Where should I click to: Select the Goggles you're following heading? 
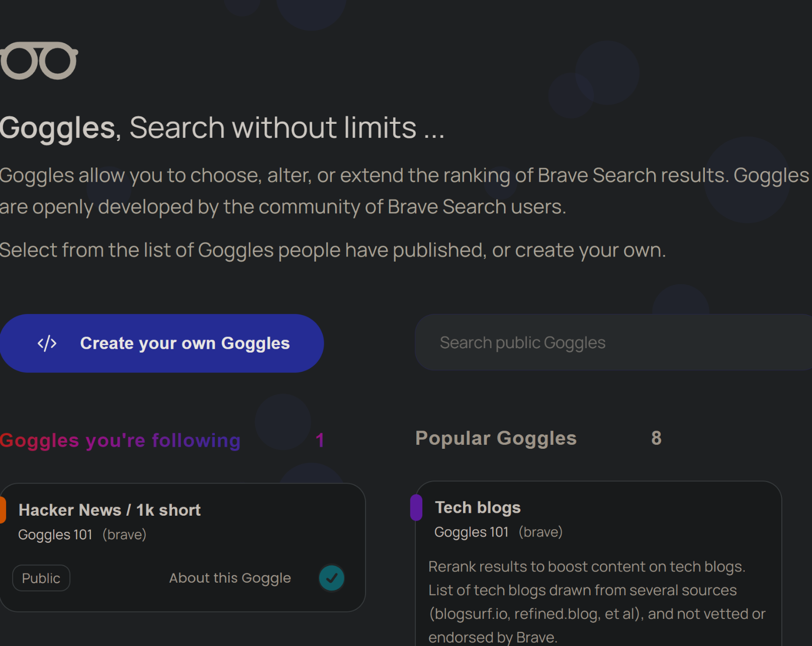120,440
